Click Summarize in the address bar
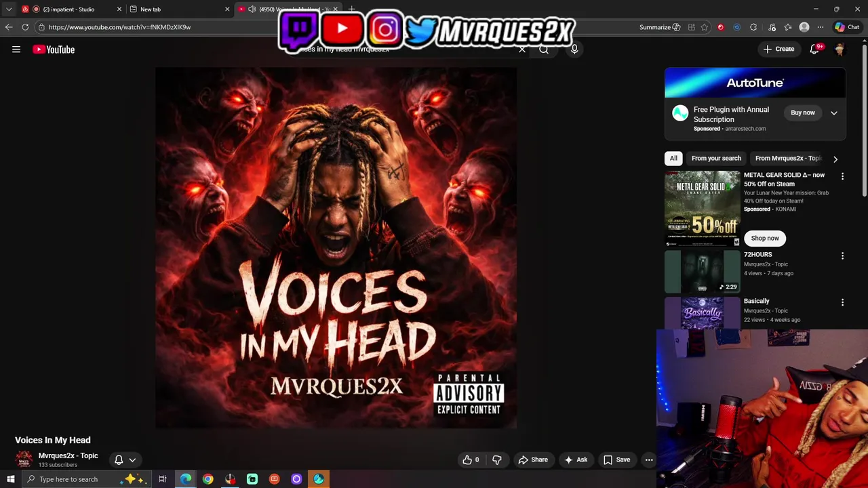 (x=660, y=27)
